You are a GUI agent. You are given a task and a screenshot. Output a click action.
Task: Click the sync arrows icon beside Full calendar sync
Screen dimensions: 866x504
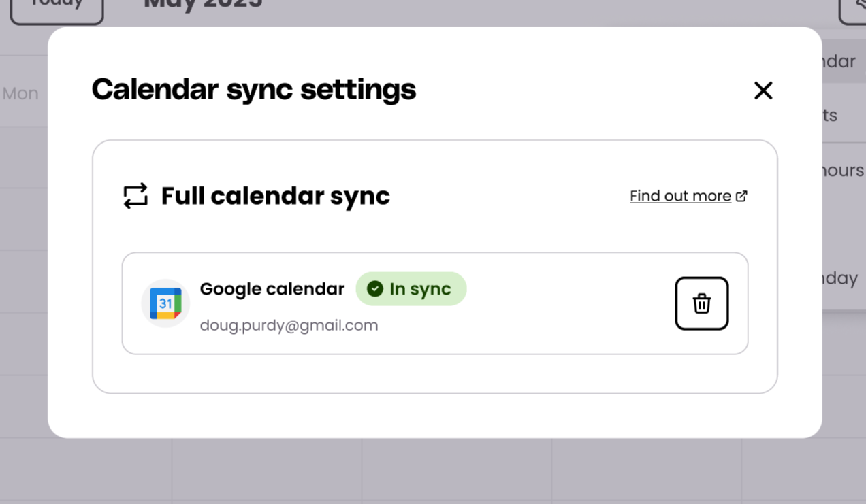pyautogui.click(x=135, y=196)
